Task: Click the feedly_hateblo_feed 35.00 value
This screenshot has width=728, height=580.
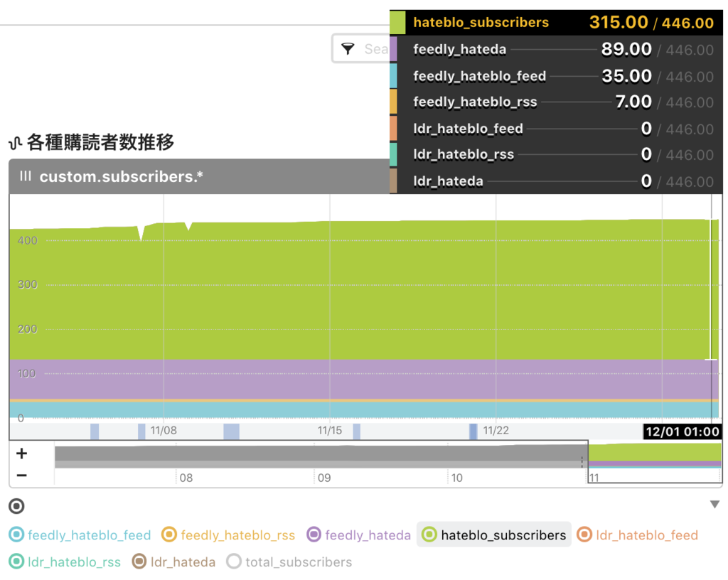Action: [627, 75]
